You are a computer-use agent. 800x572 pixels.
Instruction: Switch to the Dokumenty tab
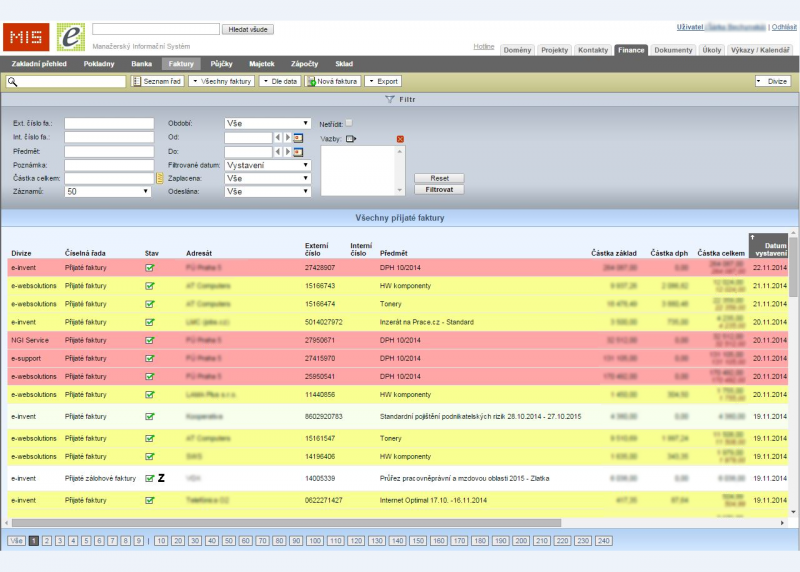673,49
